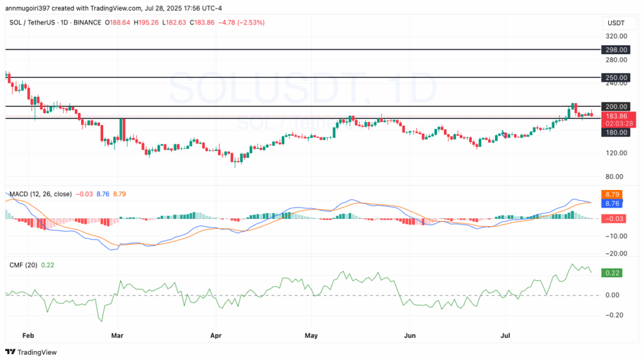Click the Jun date label on time axis

click(410, 336)
